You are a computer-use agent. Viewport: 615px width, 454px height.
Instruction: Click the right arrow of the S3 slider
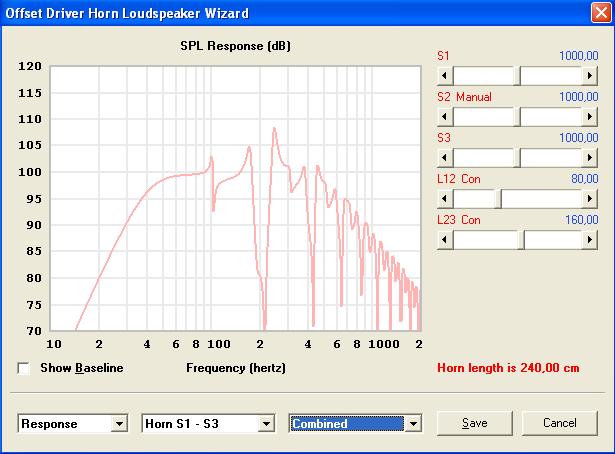(x=590, y=158)
